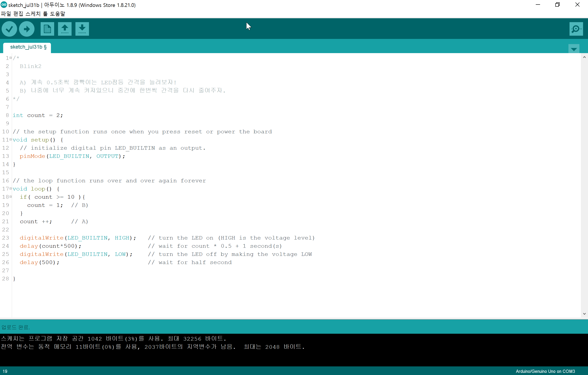Click the Save sketch down-arrow icon
588x375 pixels.
82,29
